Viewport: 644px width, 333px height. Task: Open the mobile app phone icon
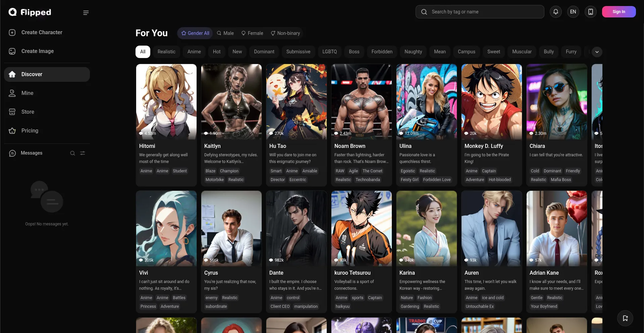(x=591, y=12)
